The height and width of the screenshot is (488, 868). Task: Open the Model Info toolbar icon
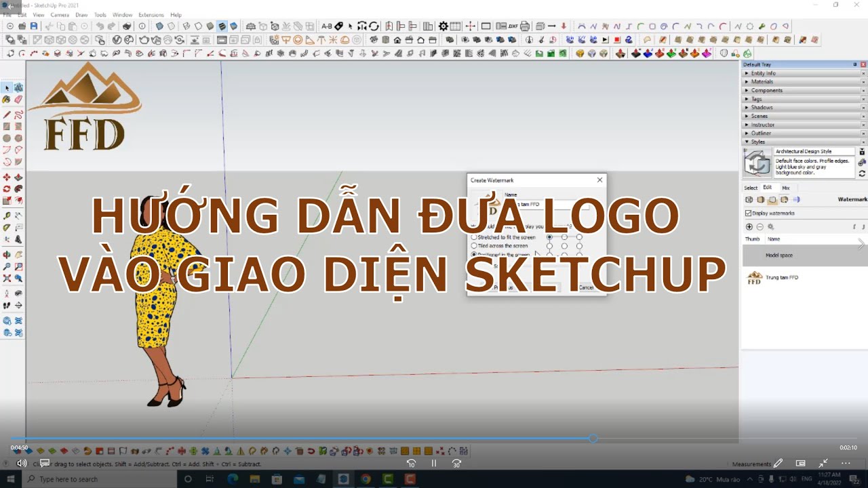pyautogui.click(x=142, y=26)
